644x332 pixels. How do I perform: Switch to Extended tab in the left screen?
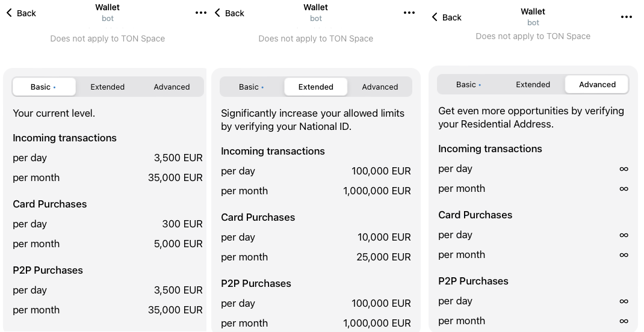(108, 87)
